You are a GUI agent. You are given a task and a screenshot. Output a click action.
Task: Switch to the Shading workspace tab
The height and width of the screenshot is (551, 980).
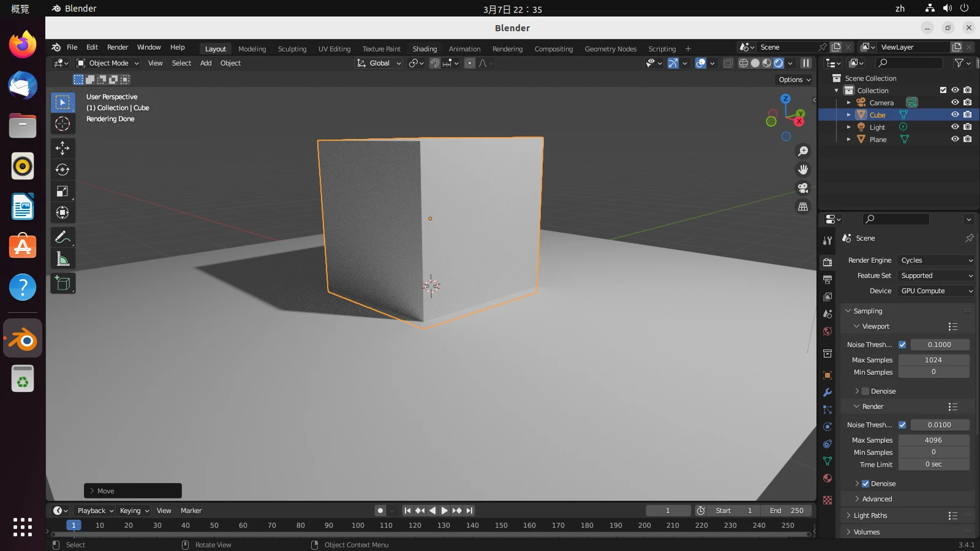(x=424, y=49)
